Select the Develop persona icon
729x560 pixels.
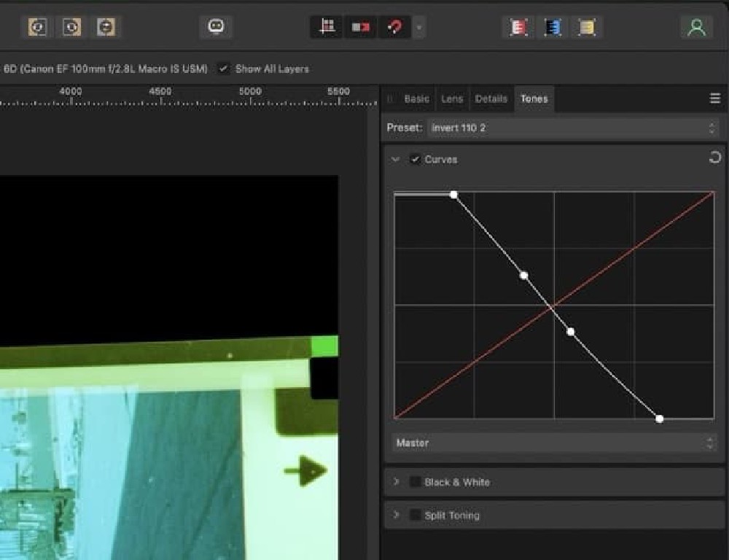coord(106,27)
